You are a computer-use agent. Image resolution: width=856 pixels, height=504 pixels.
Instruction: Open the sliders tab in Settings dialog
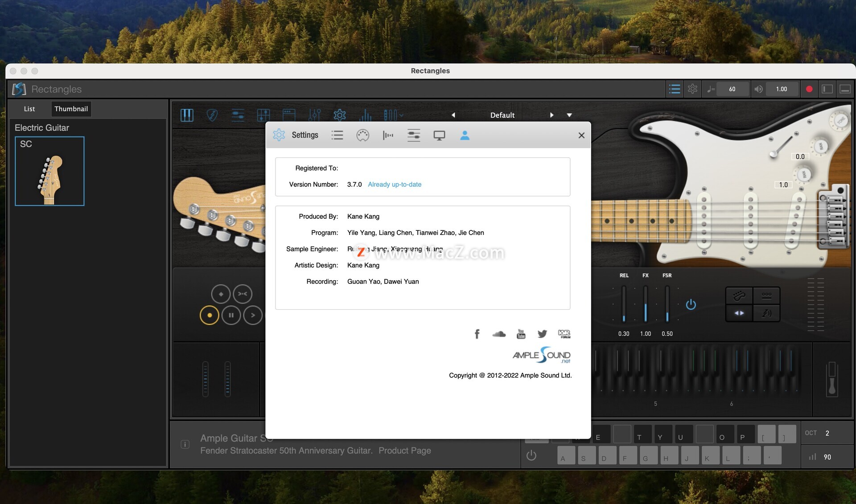(x=414, y=135)
